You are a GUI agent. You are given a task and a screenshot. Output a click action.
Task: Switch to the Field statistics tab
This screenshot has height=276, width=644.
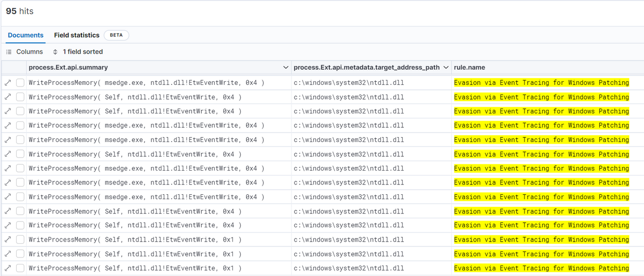click(x=76, y=35)
